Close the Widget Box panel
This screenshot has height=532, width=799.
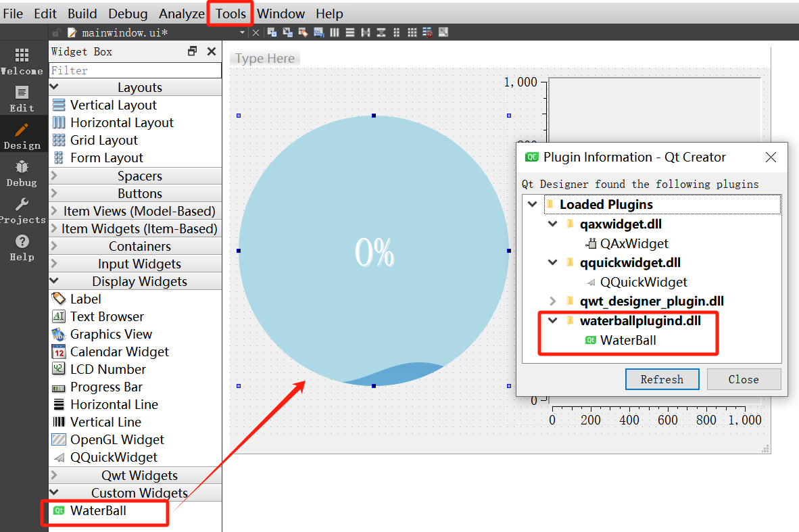click(212, 51)
